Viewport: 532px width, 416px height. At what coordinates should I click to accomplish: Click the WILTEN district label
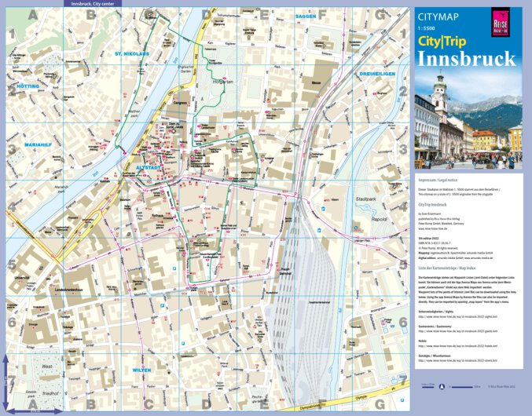coord(141,369)
